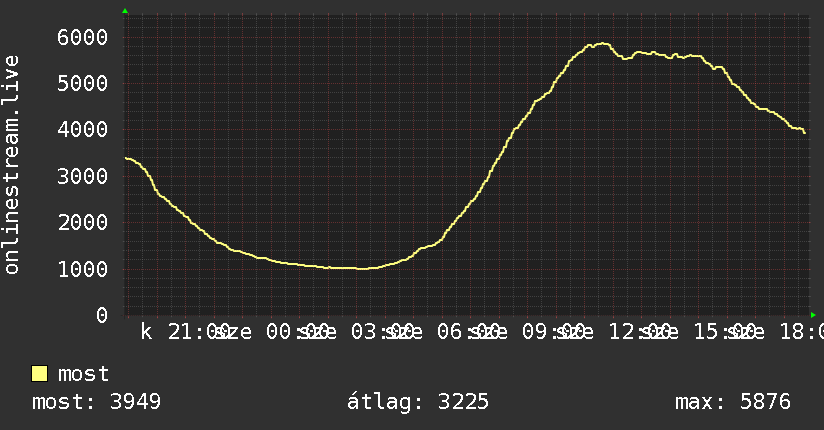Click the 3000 y-axis label
The image size is (824, 430).
[83, 176]
